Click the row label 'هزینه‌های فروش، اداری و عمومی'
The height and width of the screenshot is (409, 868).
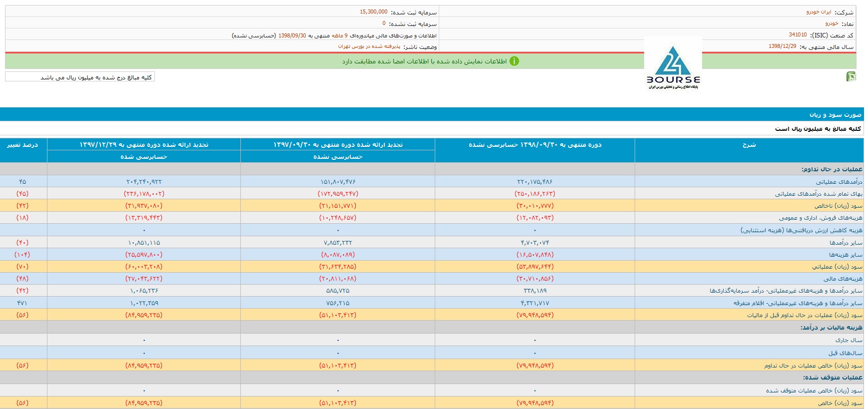(x=821, y=218)
